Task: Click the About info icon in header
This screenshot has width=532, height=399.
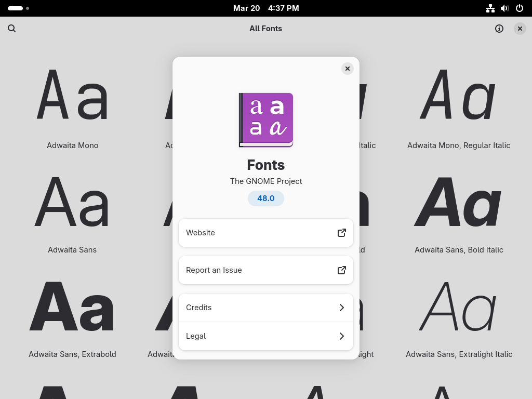Action: click(x=499, y=29)
